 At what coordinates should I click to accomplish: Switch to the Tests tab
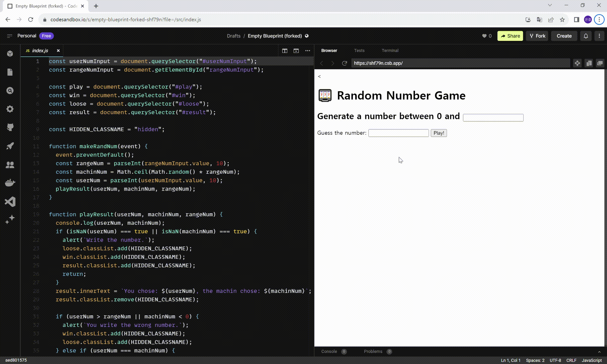pos(359,51)
